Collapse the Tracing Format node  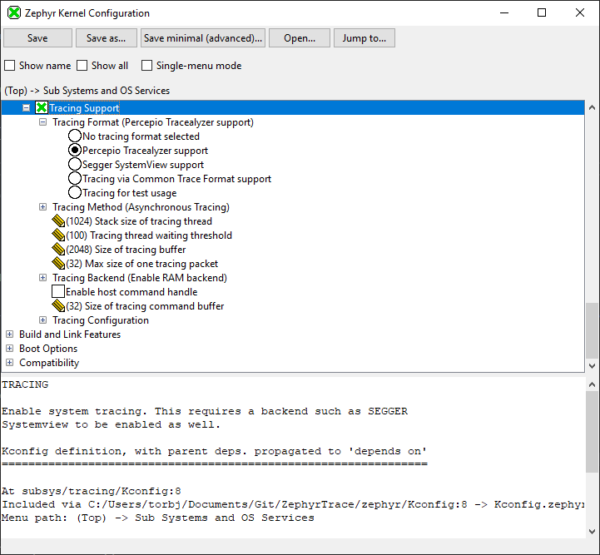coord(43,122)
